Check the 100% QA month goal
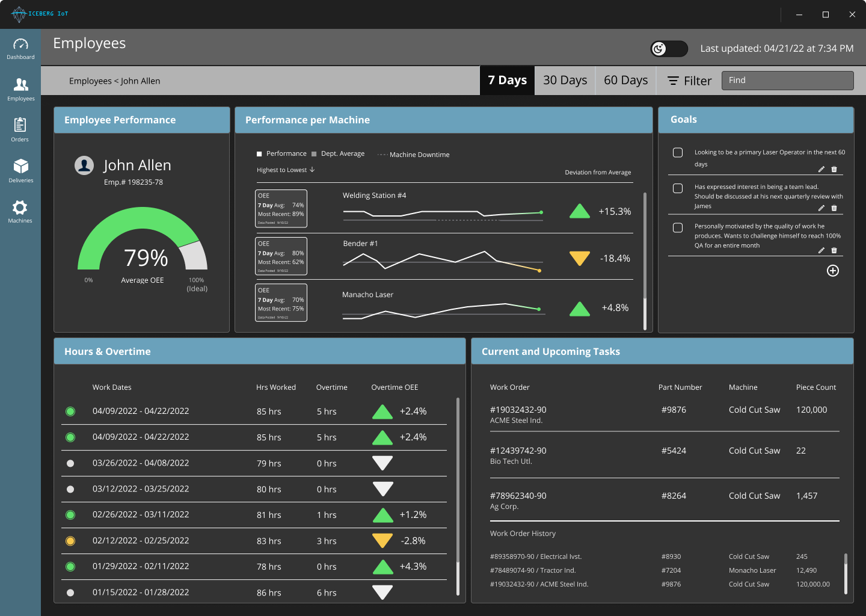 pyautogui.click(x=678, y=228)
